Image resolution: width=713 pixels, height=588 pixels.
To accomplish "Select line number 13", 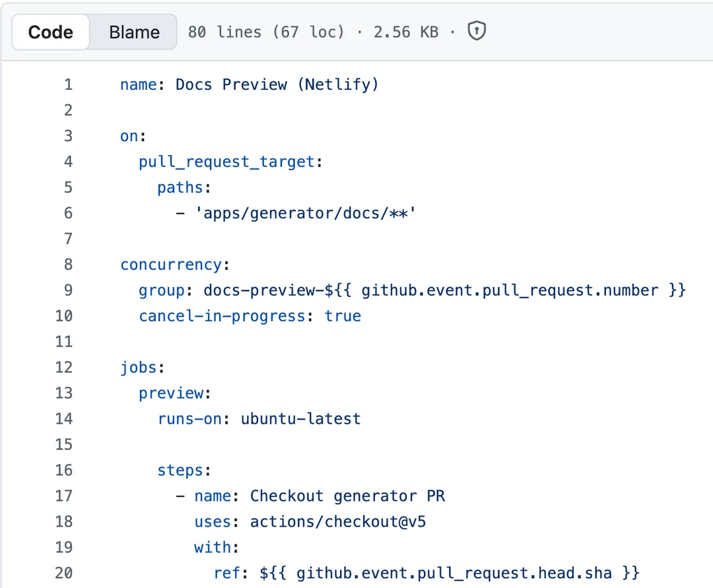I will coord(63,393).
